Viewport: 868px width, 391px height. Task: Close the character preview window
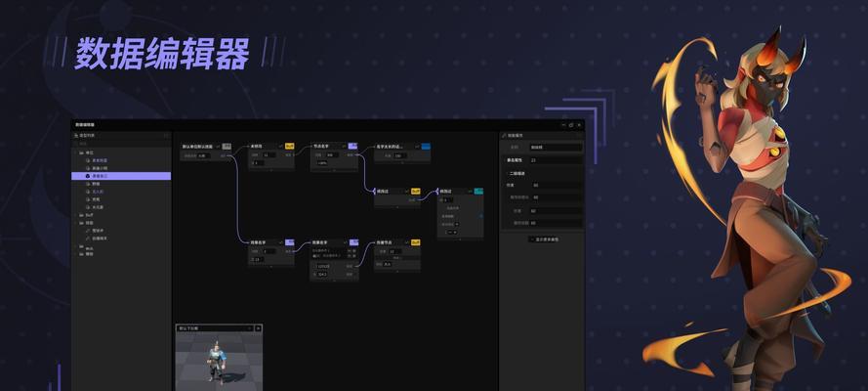coord(258,327)
